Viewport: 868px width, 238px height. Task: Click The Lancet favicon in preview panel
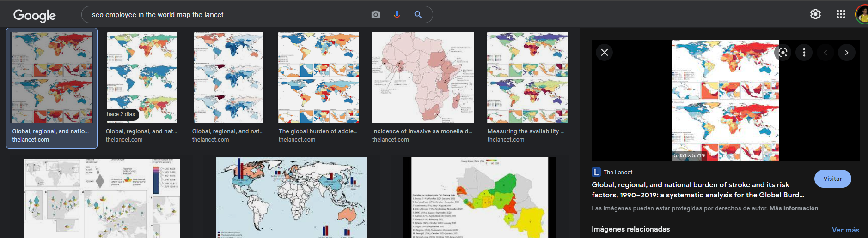pyautogui.click(x=596, y=172)
